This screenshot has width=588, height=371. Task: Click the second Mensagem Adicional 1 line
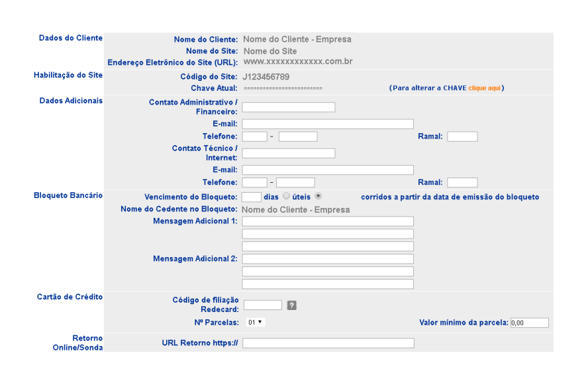pyautogui.click(x=328, y=234)
